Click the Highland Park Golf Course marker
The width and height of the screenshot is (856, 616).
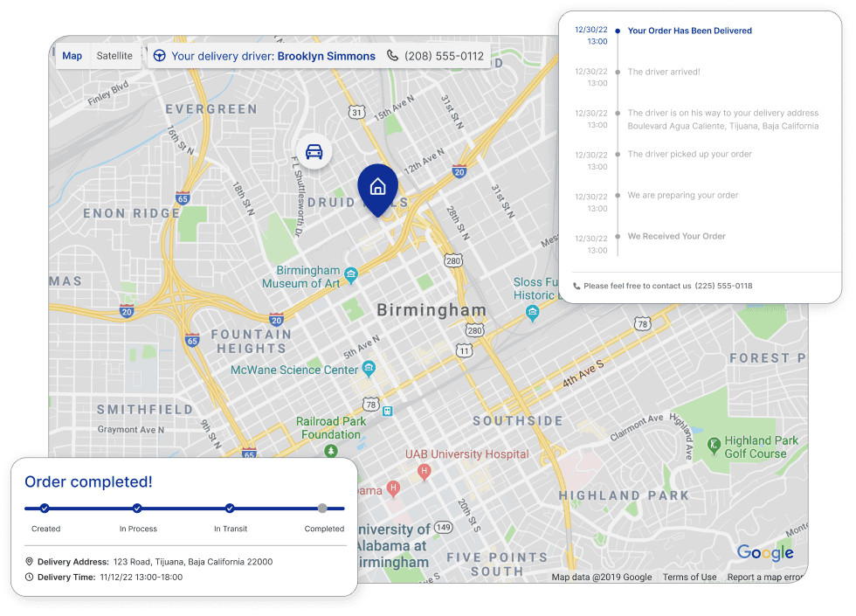[x=714, y=446]
